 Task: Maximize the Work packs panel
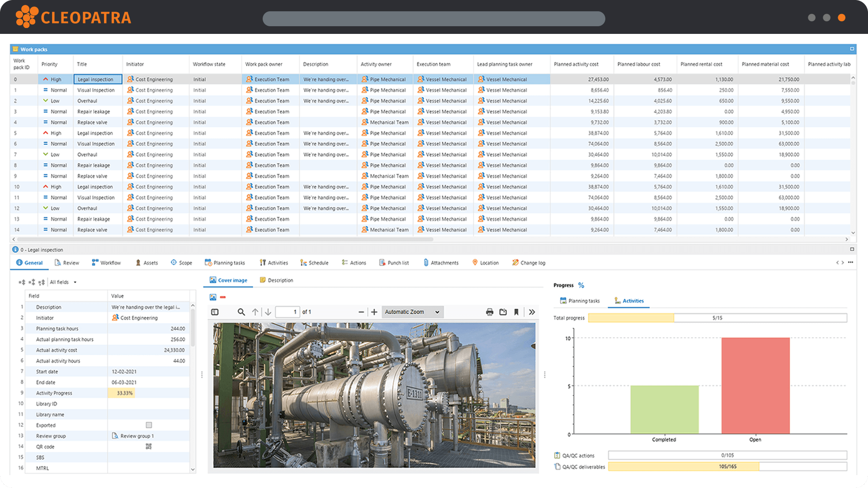pyautogui.click(x=852, y=49)
